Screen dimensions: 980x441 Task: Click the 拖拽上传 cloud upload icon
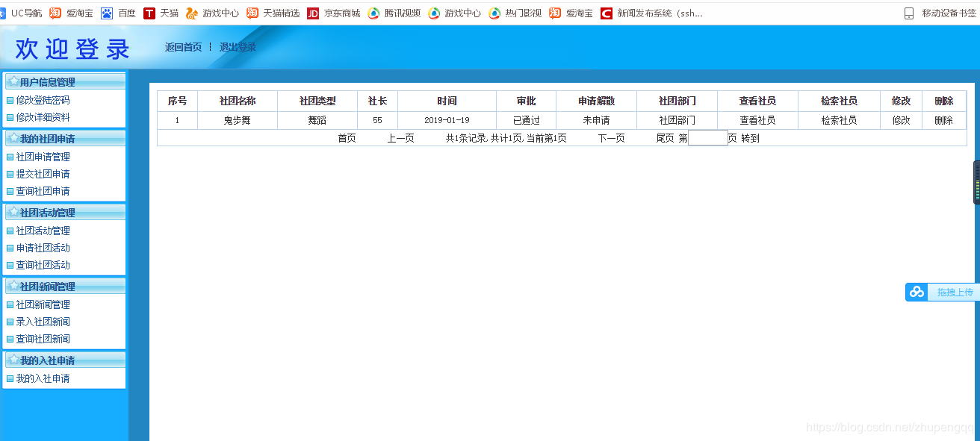917,293
